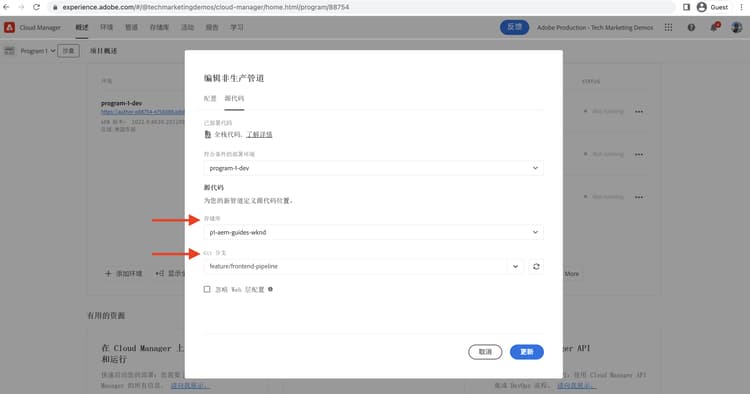Open the user profile avatar
This screenshot has height=394, width=750.
point(737,27)
